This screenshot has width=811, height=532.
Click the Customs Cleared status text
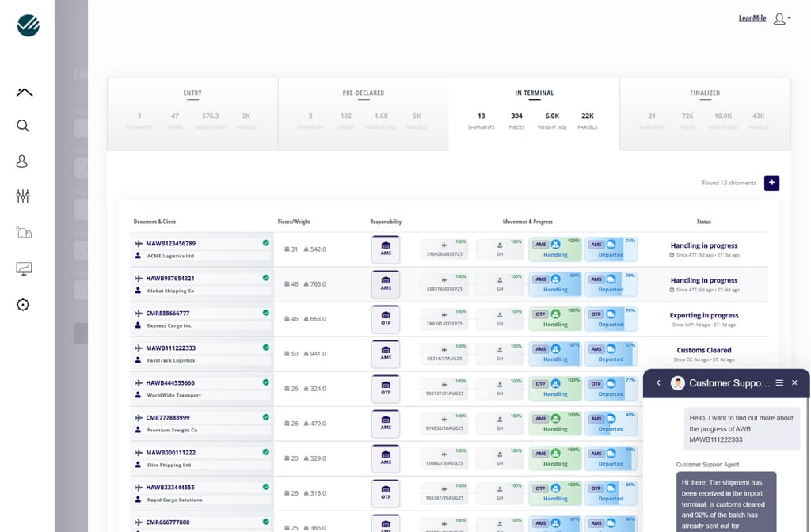(x=704, y=350)
